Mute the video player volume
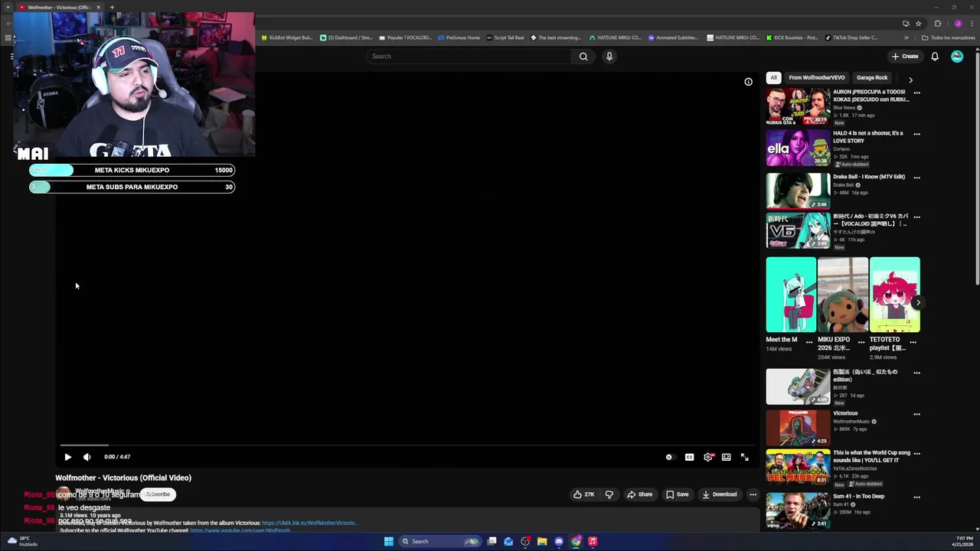The width and height of the screenshot is (980, 551). [x=87, y=457]
